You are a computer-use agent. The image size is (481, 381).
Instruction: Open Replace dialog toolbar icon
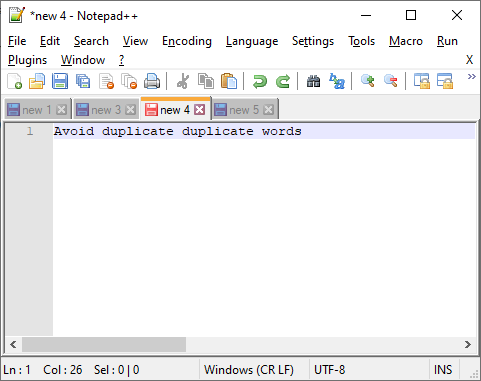[337, 81]
